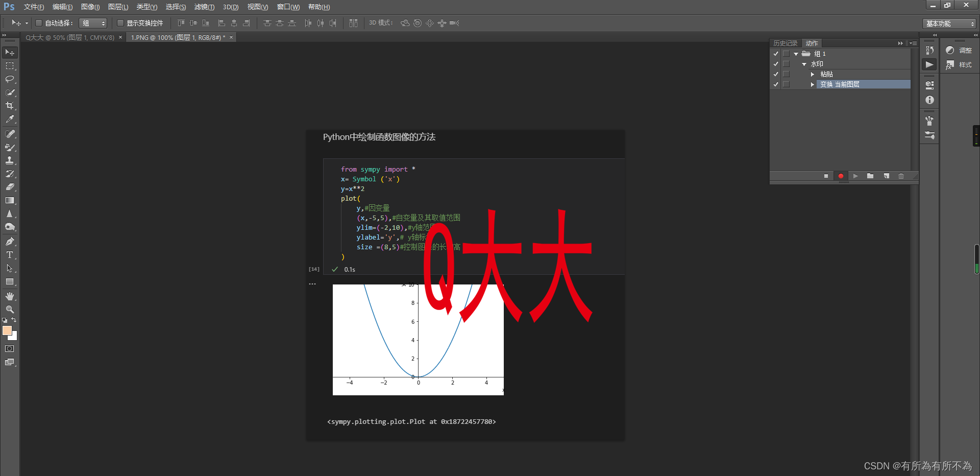
Task: Toggle dialog box for 组 1 set
Action: click(x=786, y=54)
